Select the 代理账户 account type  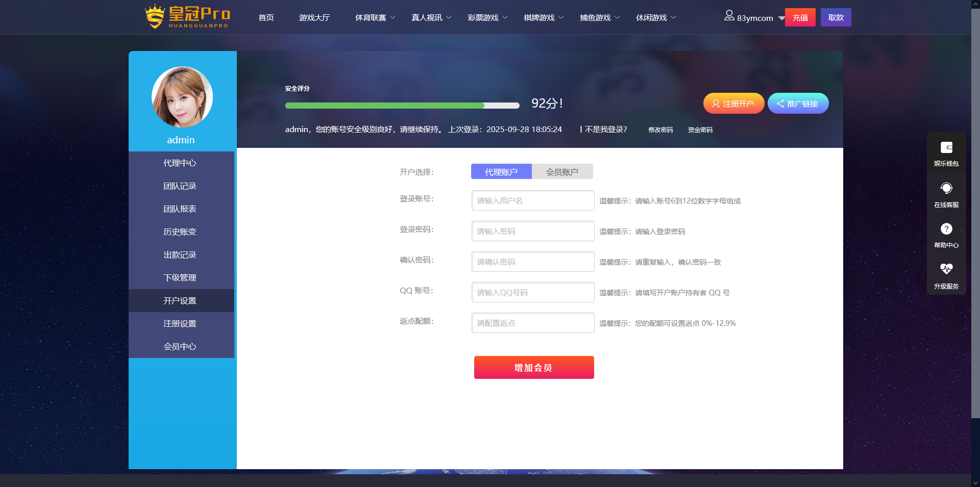point(501,172)
